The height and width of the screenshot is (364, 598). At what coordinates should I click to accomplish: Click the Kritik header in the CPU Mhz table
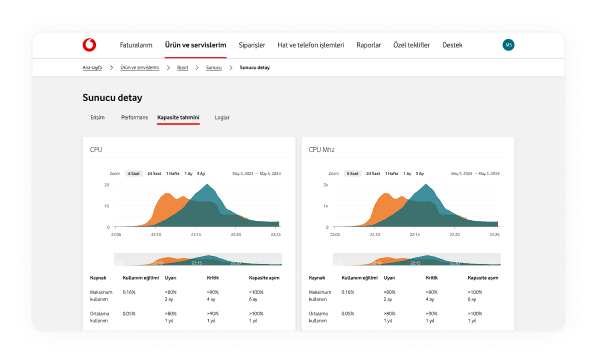[431, 278]
